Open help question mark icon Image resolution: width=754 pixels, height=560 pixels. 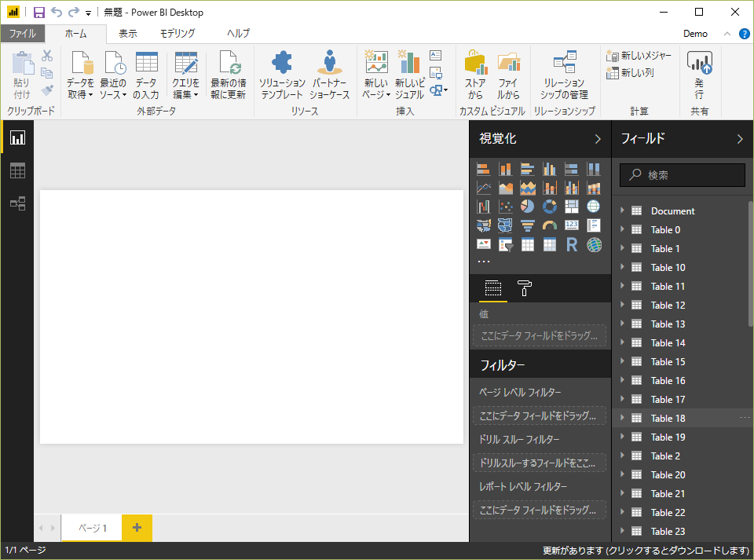[744, 34]
